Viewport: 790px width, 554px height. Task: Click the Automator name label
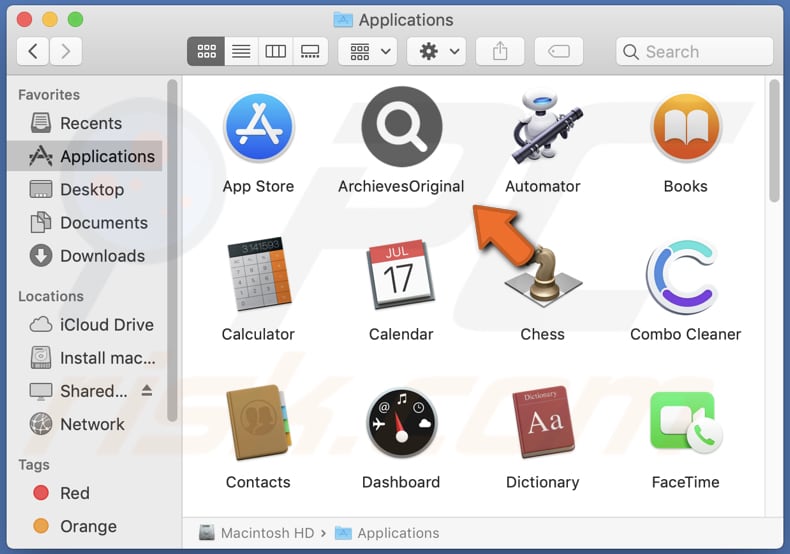(x=543, y=186)
